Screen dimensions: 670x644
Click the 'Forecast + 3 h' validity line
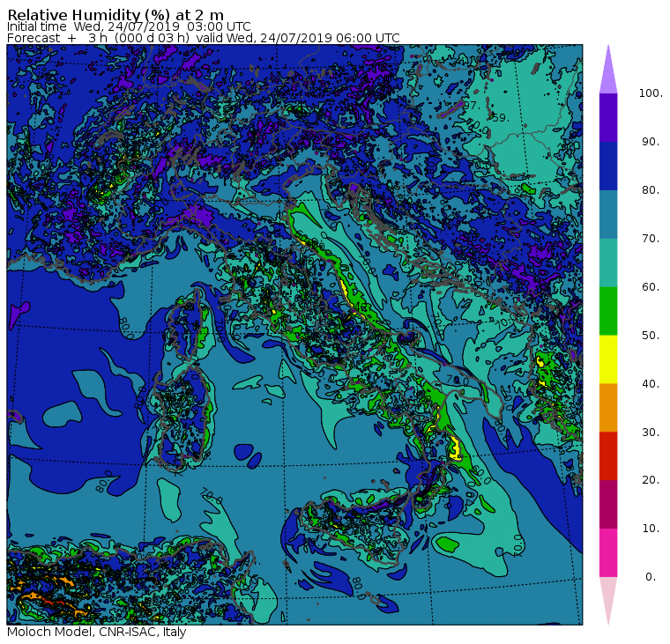pos(204,38)
